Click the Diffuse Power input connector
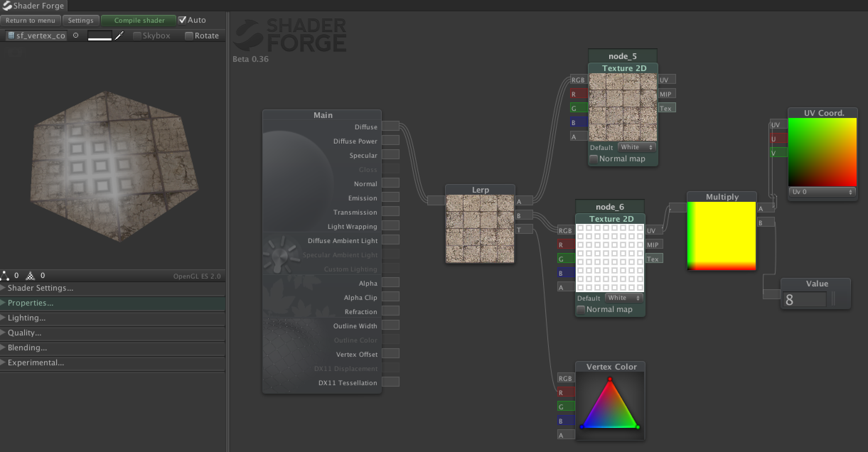 391,140
